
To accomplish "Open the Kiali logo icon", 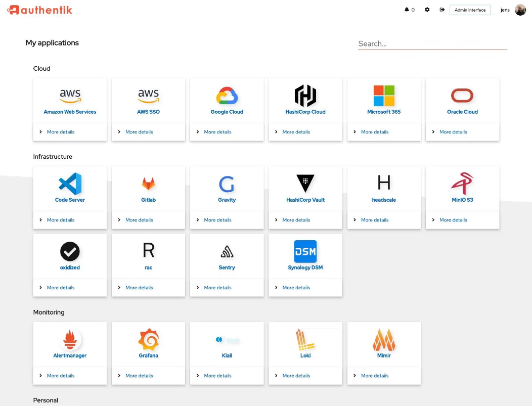I will tap(227, 340).
